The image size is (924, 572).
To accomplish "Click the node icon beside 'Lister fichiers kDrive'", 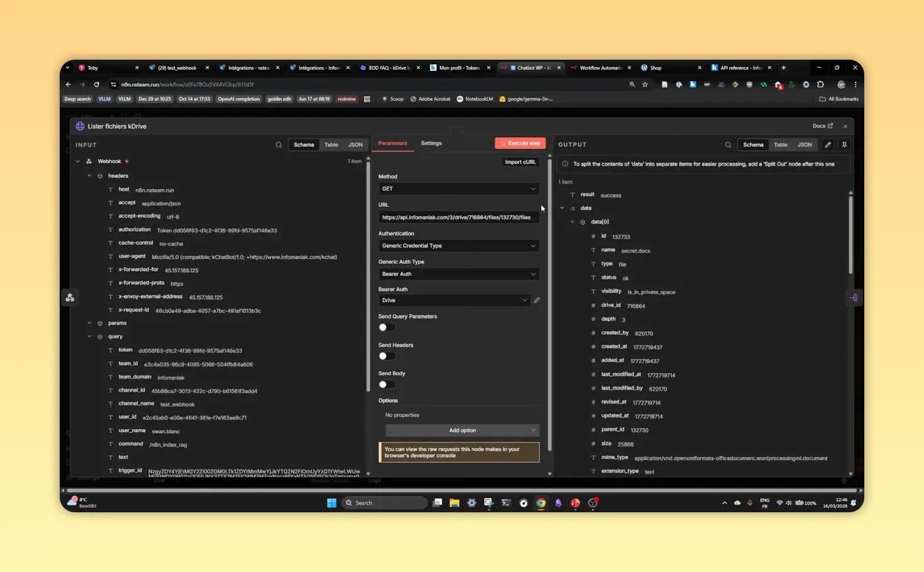I will tap(80, 126).
